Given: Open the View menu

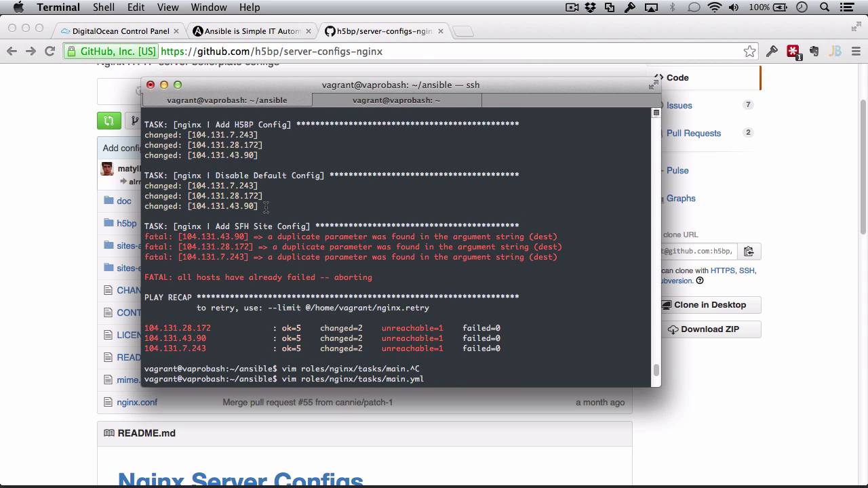Looking at the screenshot, I should coord(168,7).
